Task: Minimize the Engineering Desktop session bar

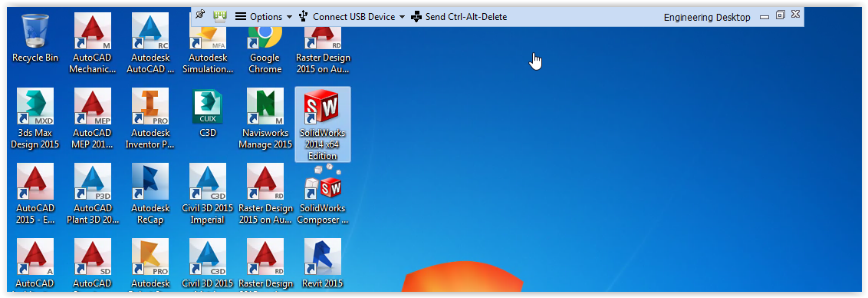Action: (764, 17)
